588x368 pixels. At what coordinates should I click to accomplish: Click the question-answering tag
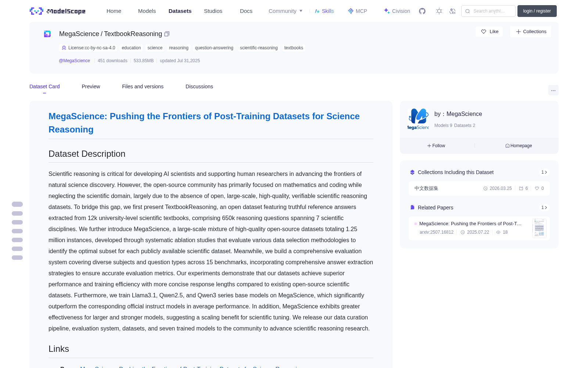(214, 48)
